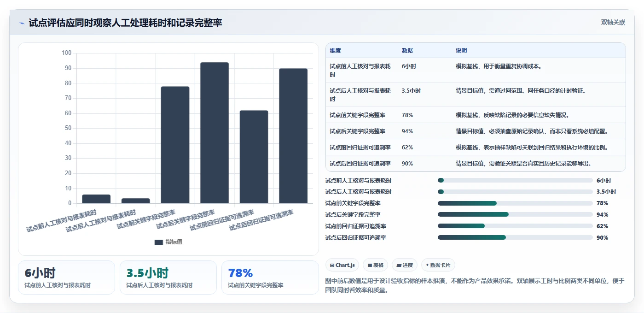The height and width of the screenshot is (313, 644).
Task: Click the 6小时 cell in the table
Action: point(409,66)
